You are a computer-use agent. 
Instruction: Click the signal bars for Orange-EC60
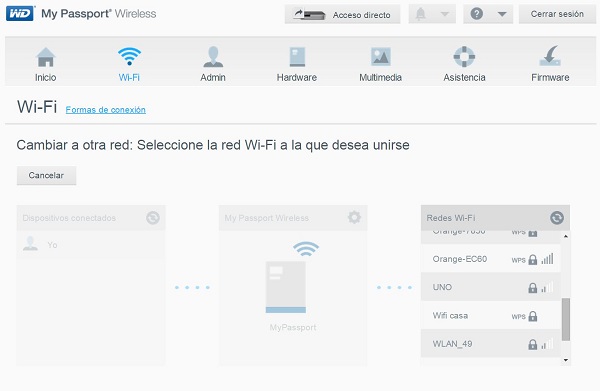547,259
